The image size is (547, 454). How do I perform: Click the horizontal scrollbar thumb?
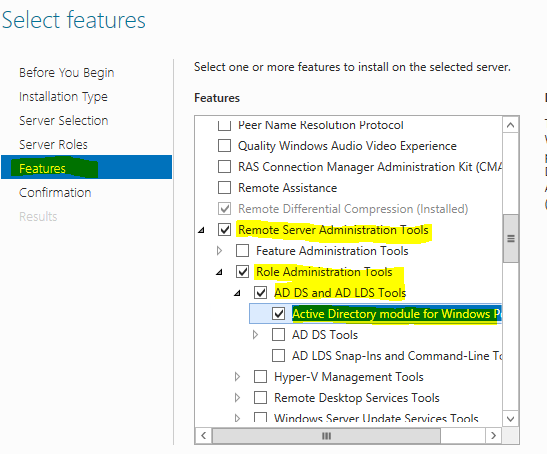tap(326, 436)
